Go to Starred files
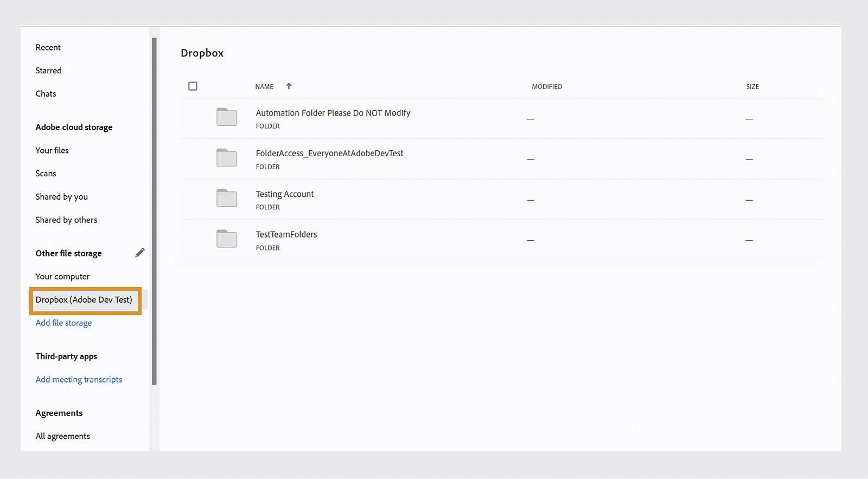This screenshot has width=868, height=479. (x=49, y=71)
